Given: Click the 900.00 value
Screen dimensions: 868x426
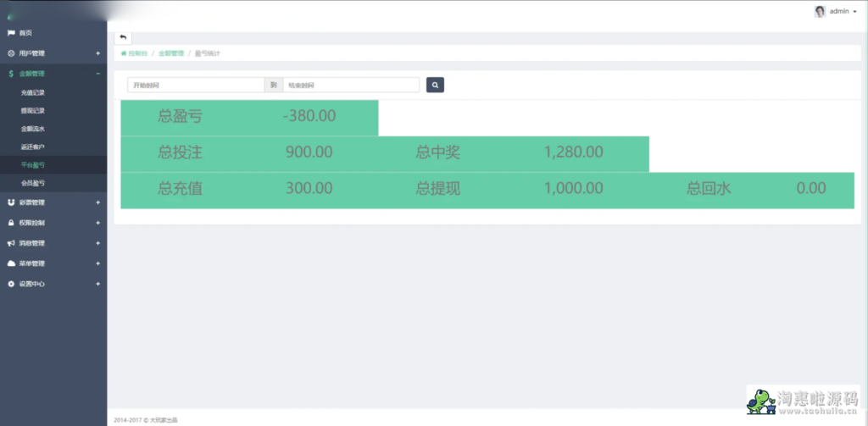Looking at the screenshot, I should pyautogui.click(x=309, y=152).
